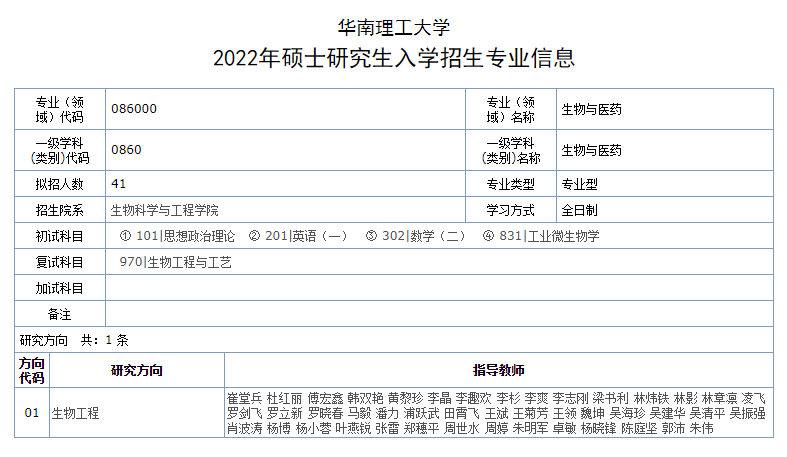Select 生物与医药 in the 一级学科(类别)名称 row

click(591, 150)
